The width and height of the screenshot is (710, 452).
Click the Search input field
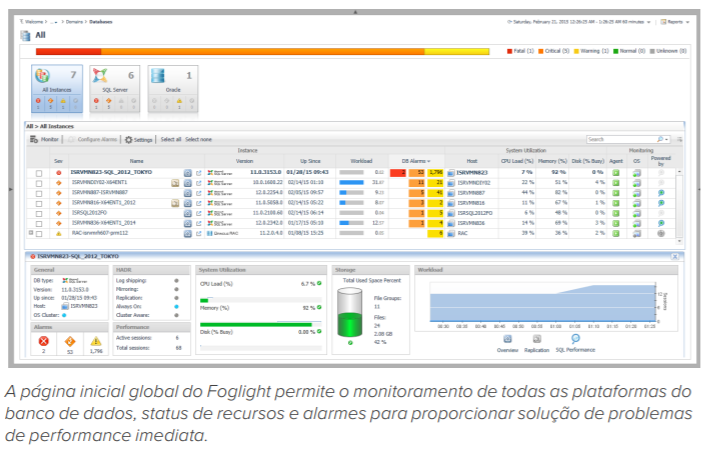[634, 140]
